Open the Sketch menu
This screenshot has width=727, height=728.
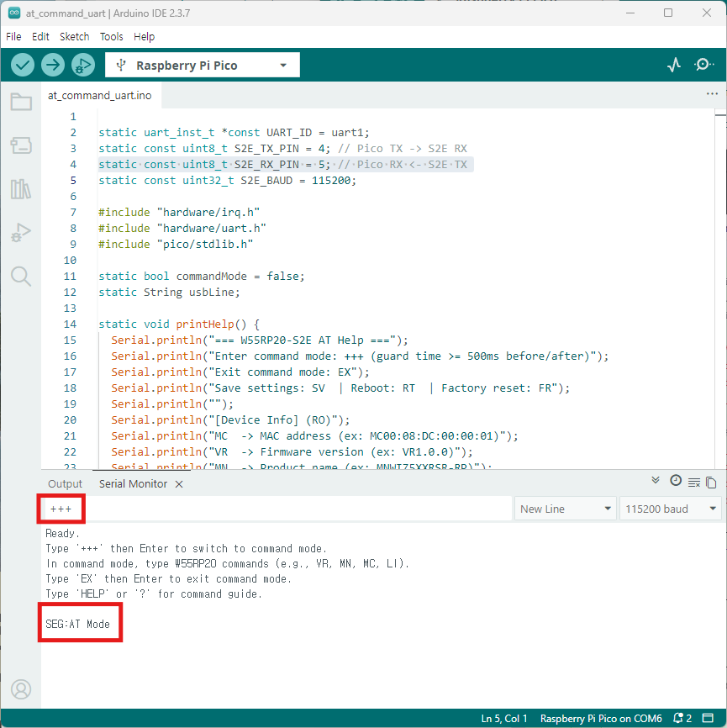(75, 37)
